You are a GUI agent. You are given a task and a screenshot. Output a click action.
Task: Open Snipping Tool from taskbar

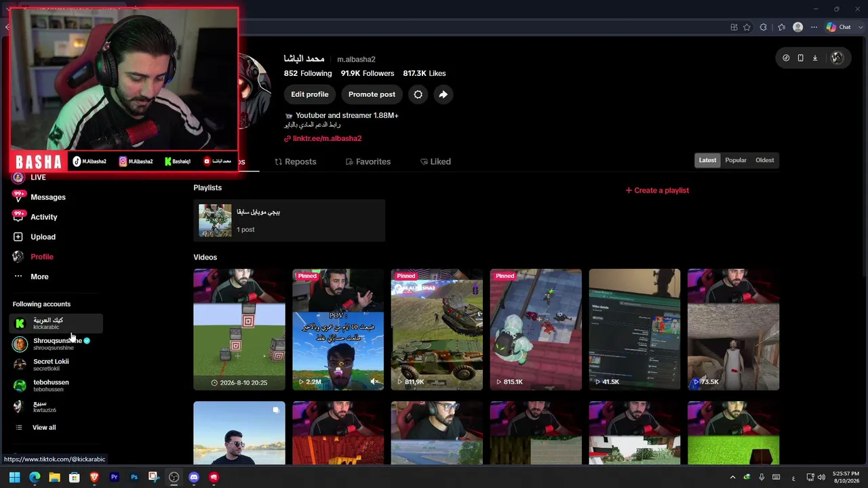(x=154, y=477)
